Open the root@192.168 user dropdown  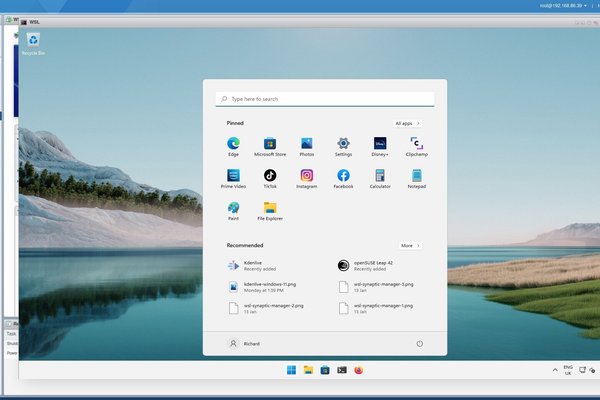[563, 5]
